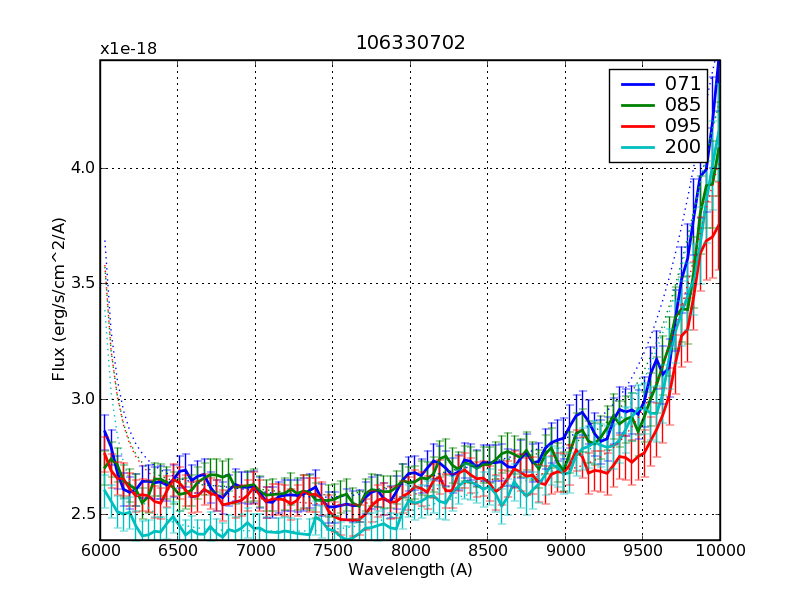Select the x1e-18 scale exponent label
800x600 pixels.
[x=128, y=49]
